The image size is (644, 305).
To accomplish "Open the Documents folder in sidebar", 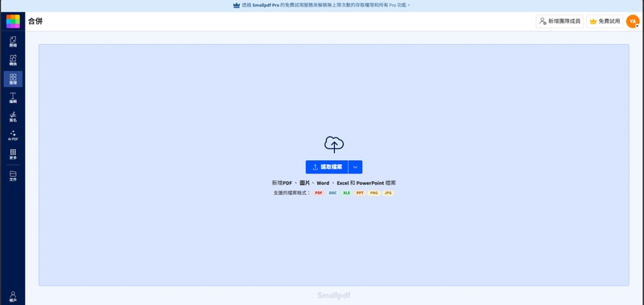I will [x=13, y=175].
